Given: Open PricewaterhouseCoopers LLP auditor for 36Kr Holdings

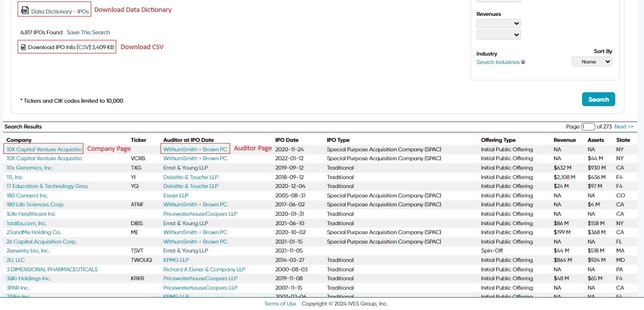Looking at the screenshot, I should tap(200, 278).
